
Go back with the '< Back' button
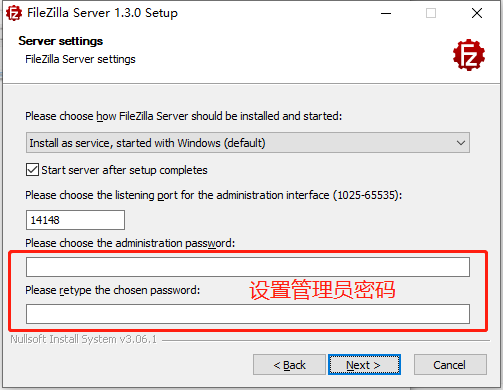[289, 365]
